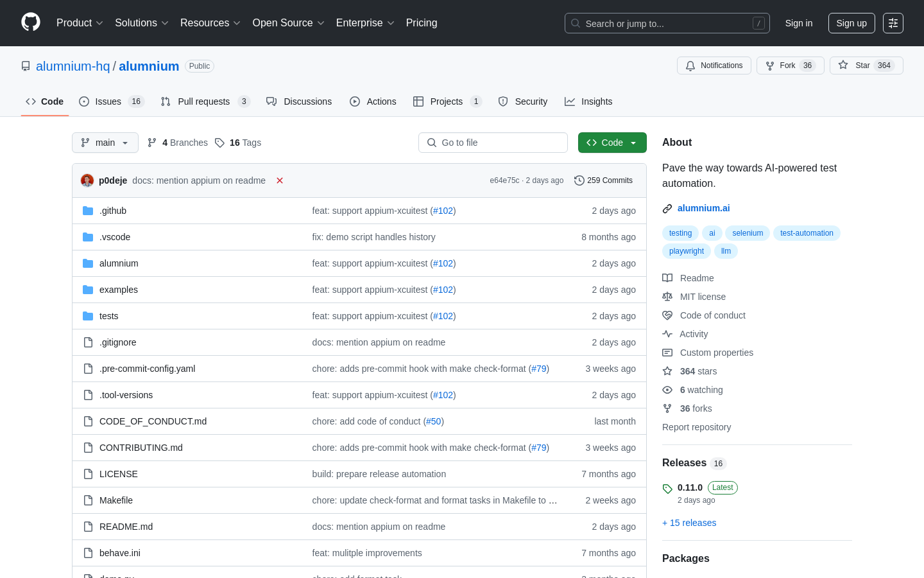Select the test-automation topic tag
924x578 pixels.
[x=807, y=233]
